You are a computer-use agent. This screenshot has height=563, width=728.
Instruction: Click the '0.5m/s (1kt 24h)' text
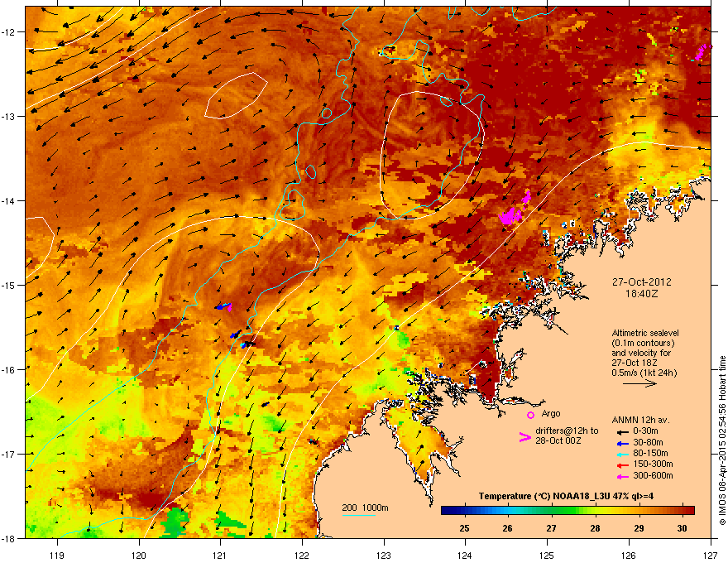(x=644, y=373)
